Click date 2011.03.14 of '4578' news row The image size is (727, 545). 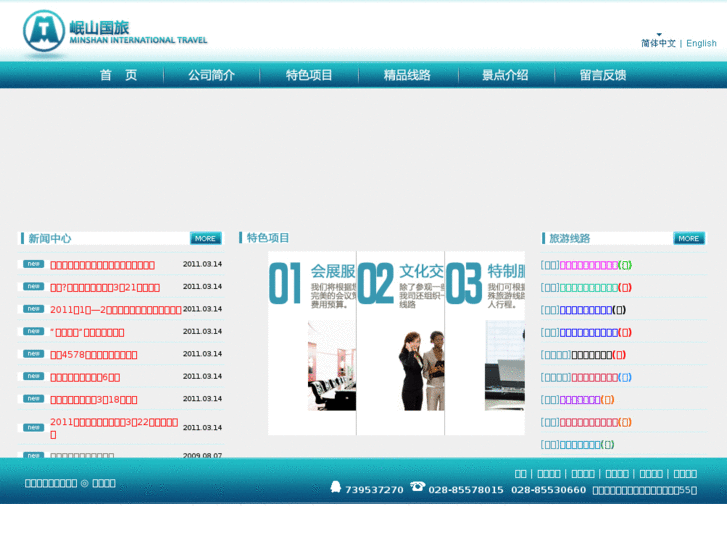(x=202, y=354)
